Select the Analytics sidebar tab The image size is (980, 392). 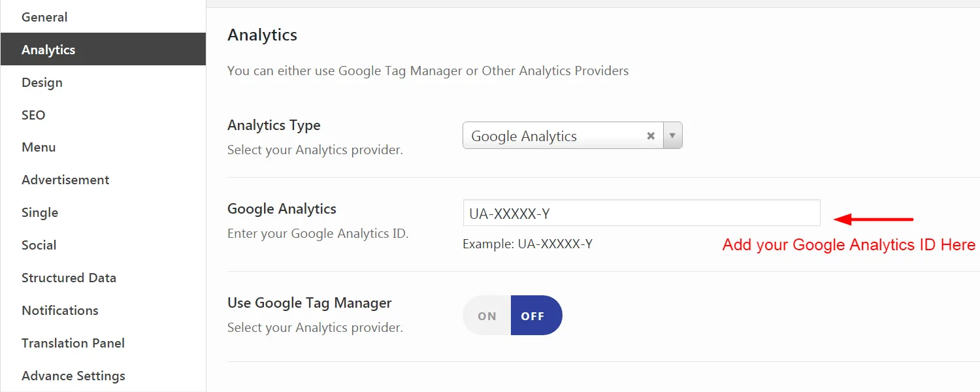pos(48,50)
